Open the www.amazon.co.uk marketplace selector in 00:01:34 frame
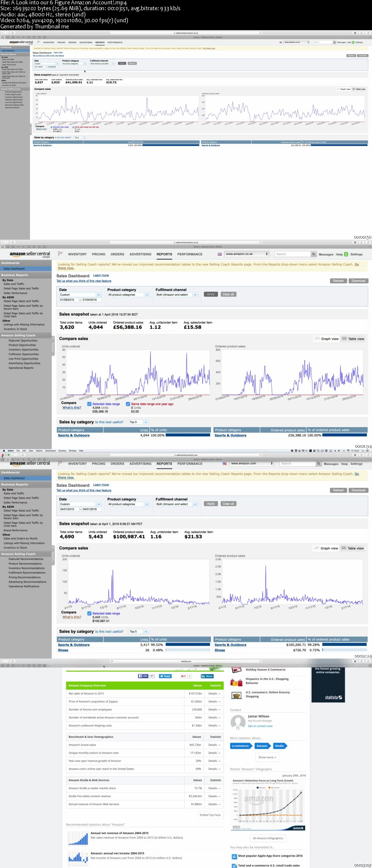 247,254
